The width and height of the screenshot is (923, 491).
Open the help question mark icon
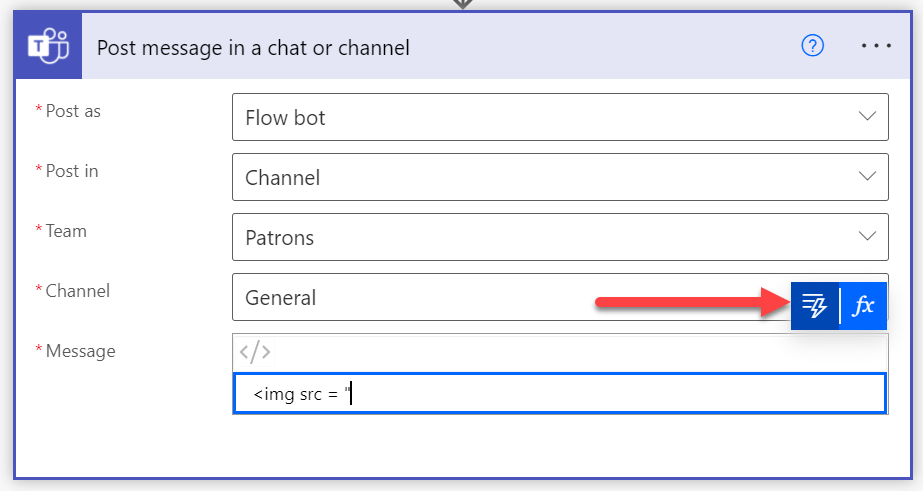pyautogui.click(x=813, y=47)
